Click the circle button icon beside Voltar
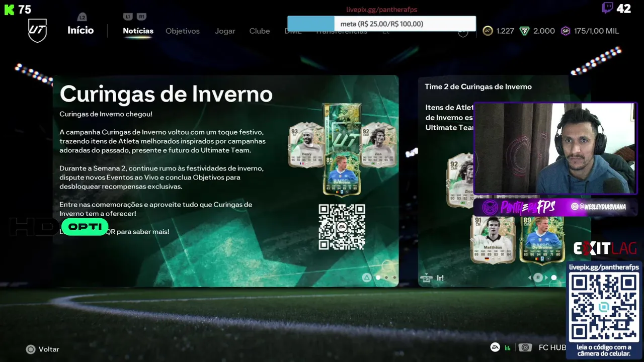 [31, 349]
